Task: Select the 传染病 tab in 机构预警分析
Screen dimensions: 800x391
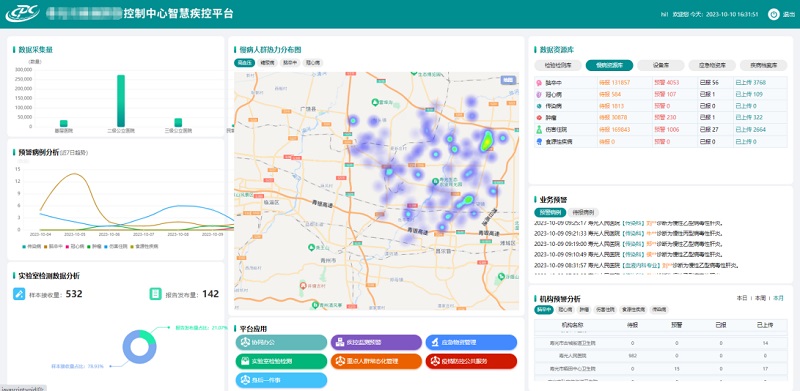Action: pyautogui.click(x=659, y=309)
